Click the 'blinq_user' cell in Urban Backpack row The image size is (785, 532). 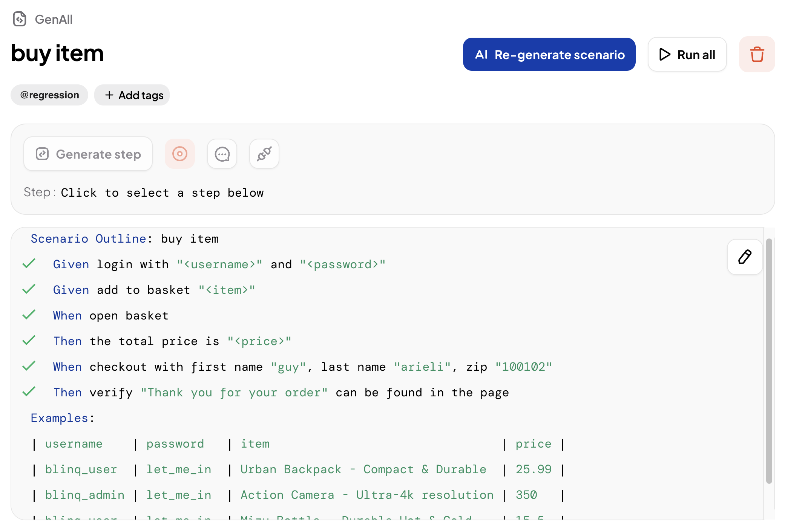pyautogui.click(x=81, y=469)
